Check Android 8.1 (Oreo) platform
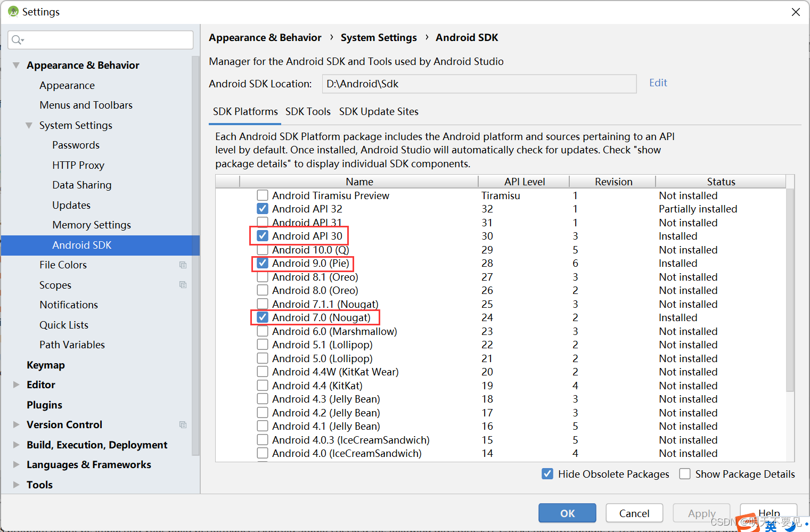The image size is (810, 532). 263,277
